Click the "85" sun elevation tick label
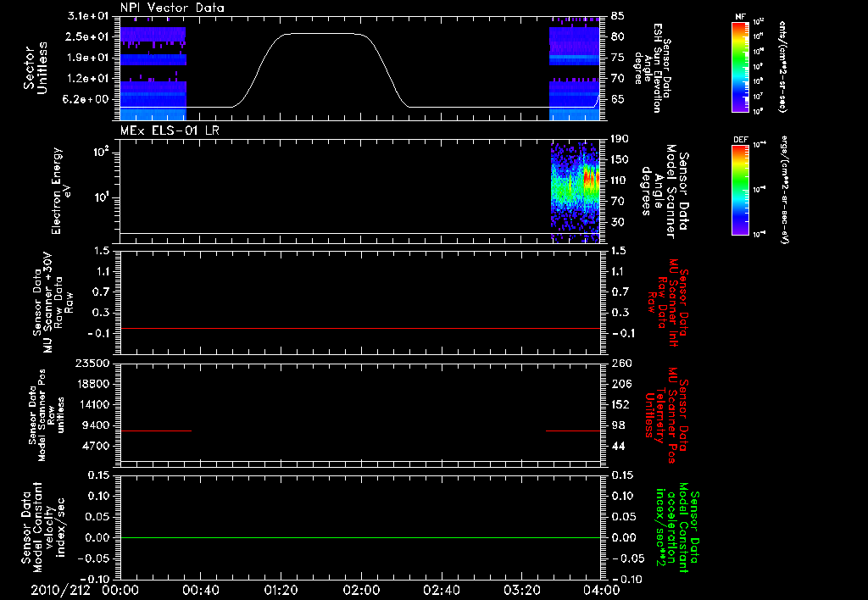 [x=618, y=16]
